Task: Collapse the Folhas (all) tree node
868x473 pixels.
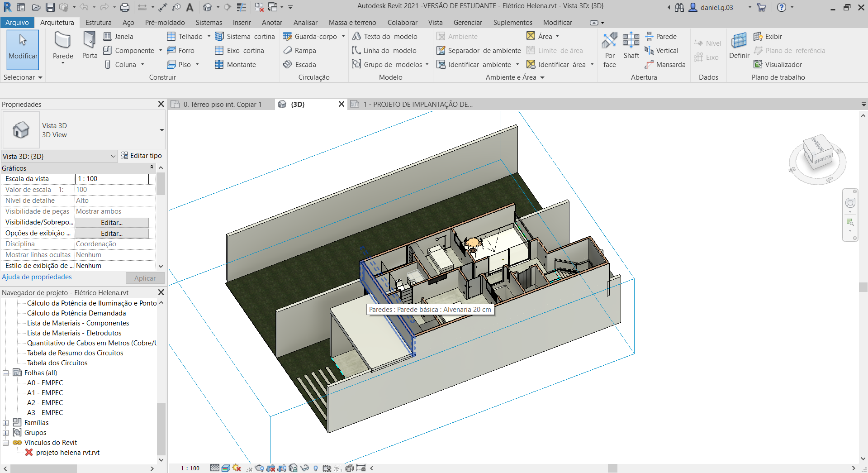Action: pos(5,373)
